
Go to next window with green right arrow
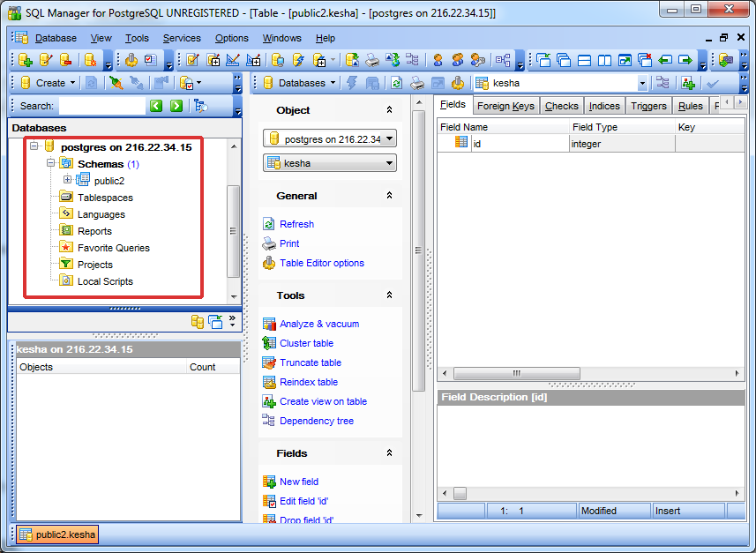coord(685,60)
